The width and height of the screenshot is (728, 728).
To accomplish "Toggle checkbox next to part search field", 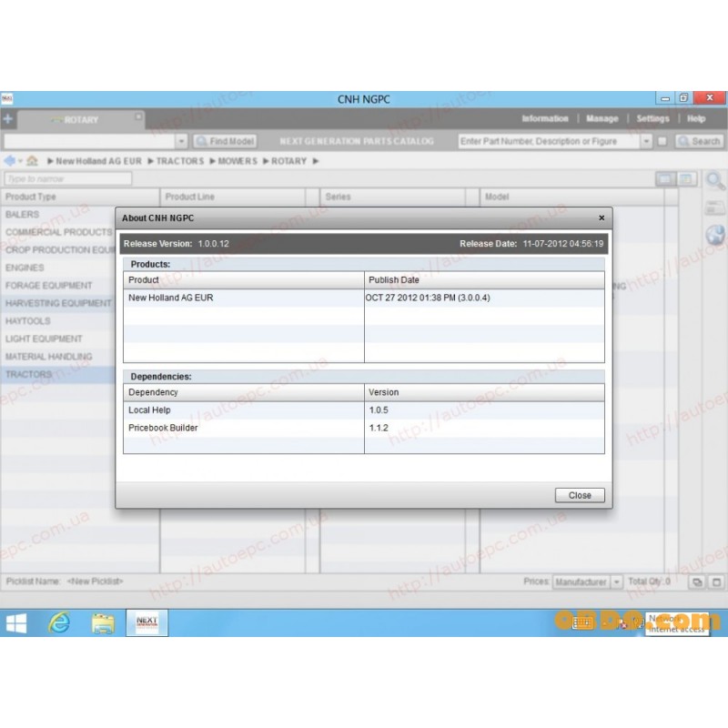I will [662, 141].
